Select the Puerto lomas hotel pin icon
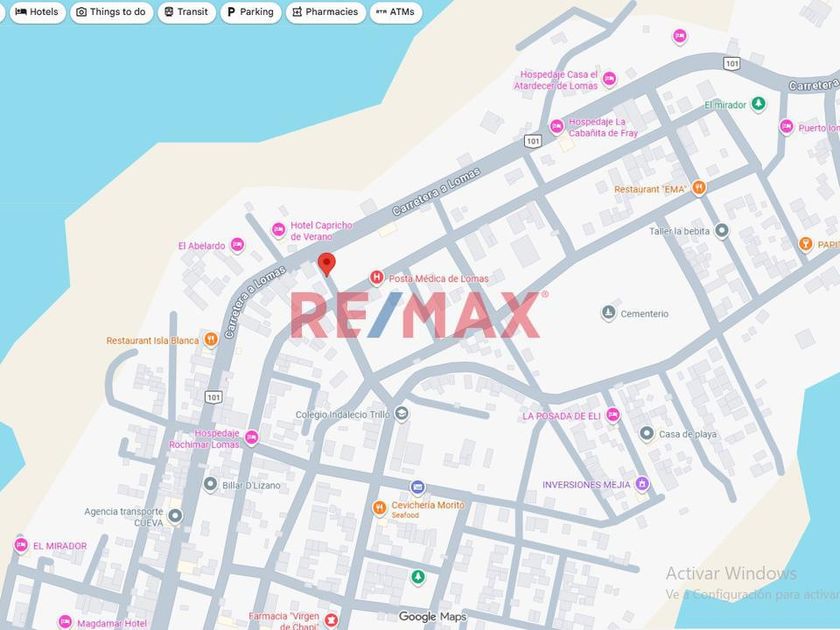The image size is (840, 630). (x=786, y=127)
